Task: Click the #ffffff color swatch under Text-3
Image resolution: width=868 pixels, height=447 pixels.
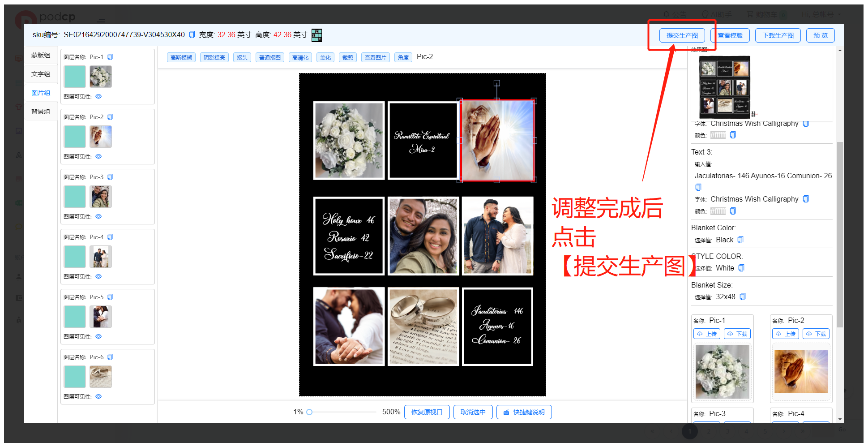Action: coord(718,211)
